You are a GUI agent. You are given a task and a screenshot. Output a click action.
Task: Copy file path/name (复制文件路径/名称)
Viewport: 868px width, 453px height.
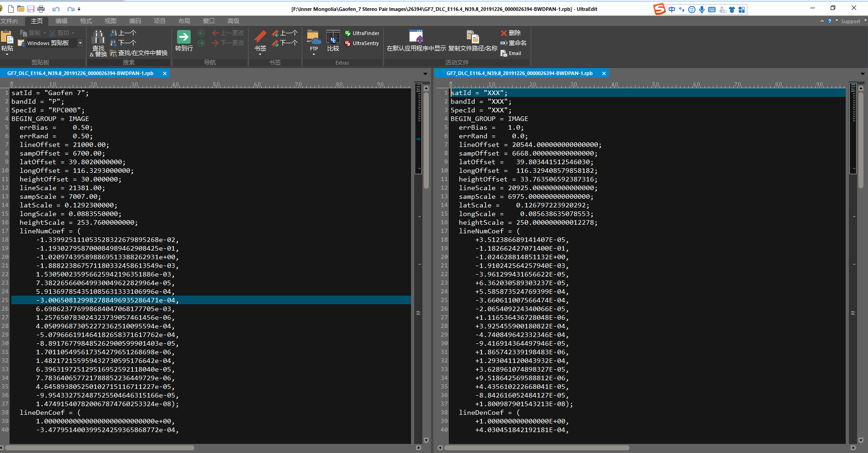tap(473, 40)
